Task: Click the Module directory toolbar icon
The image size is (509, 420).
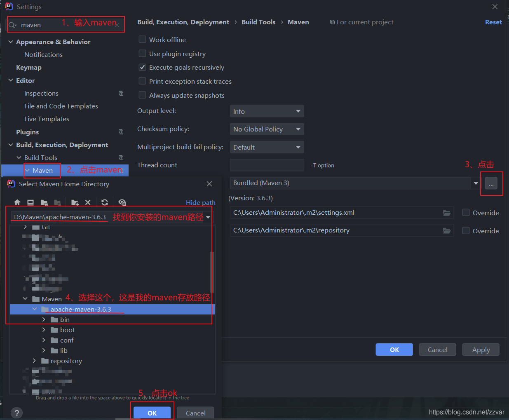Action: 57,202
